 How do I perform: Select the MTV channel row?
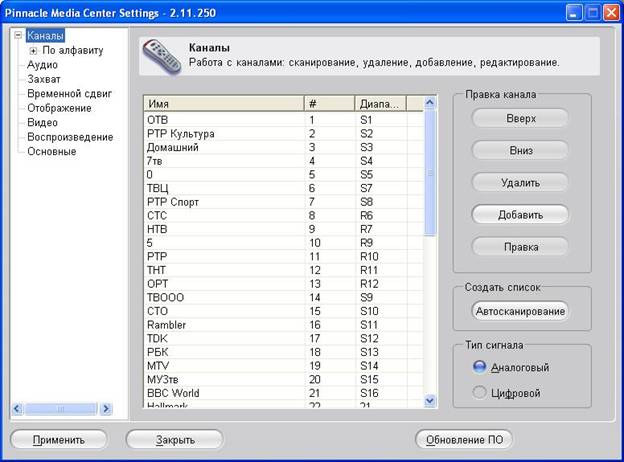click(283, 366)
